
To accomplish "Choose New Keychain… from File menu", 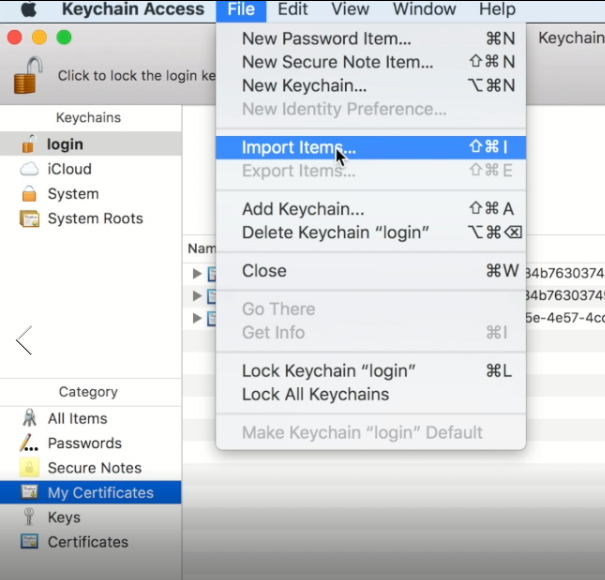I will [x=371, y=85].
